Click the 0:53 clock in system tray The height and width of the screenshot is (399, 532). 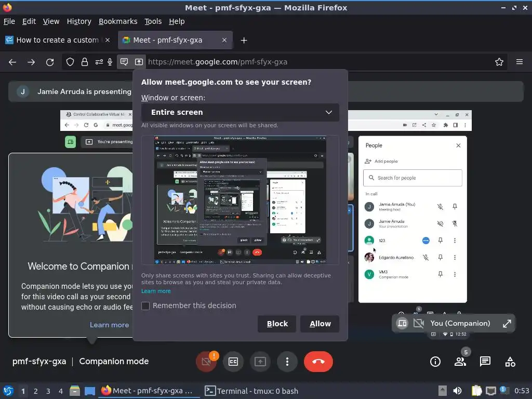pyautogui.click(x=522, y=391)
